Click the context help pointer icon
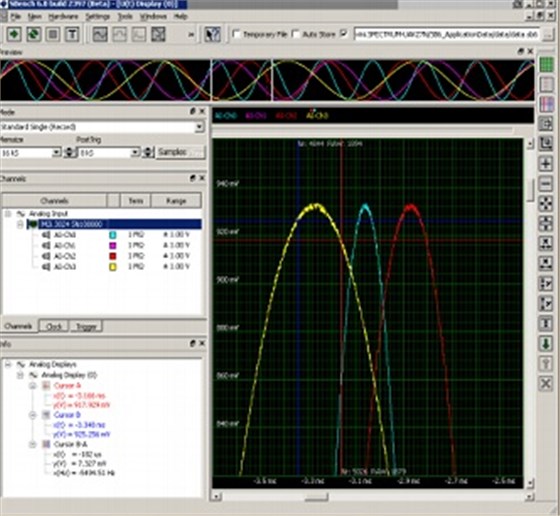This screenshot has height=516, width=560. pyautogui.click(x=212, y=34)
